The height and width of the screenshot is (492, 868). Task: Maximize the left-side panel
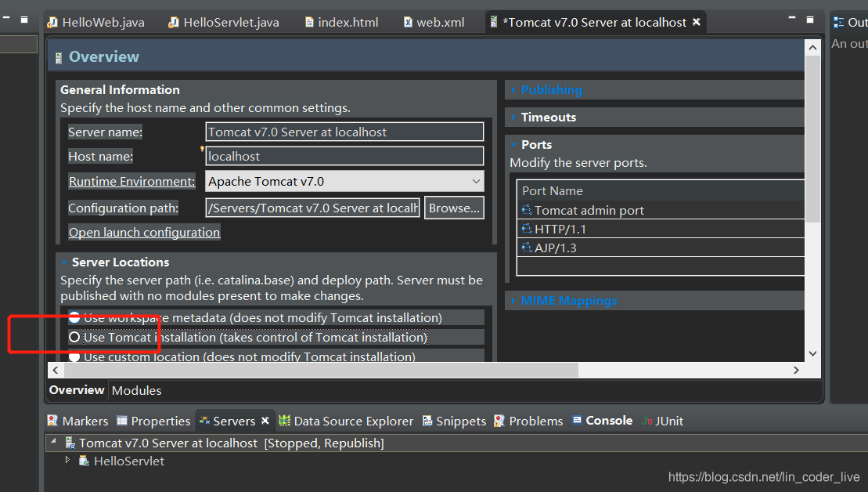(x=23, y=20)
